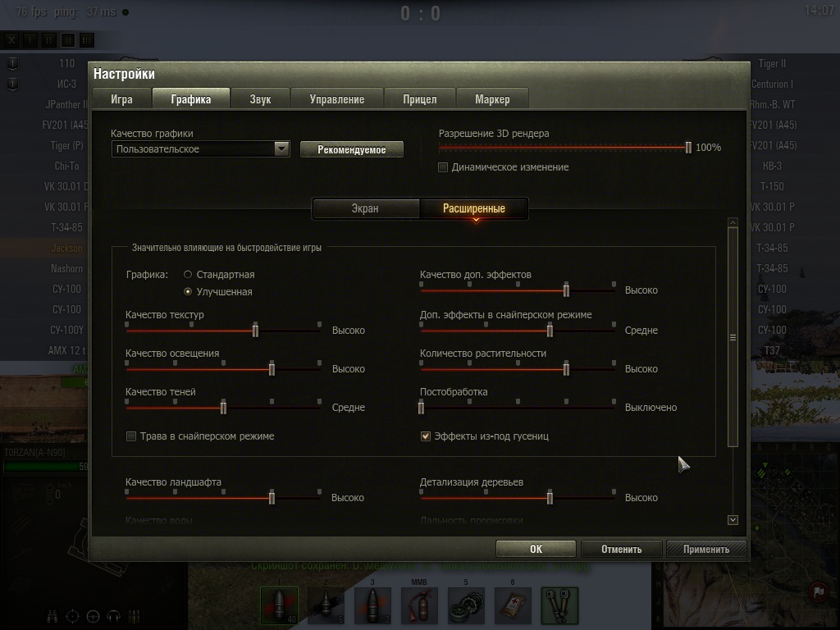
Task: Click the Разрешение 3D рендера slider handle
Action: coord(688,148)
